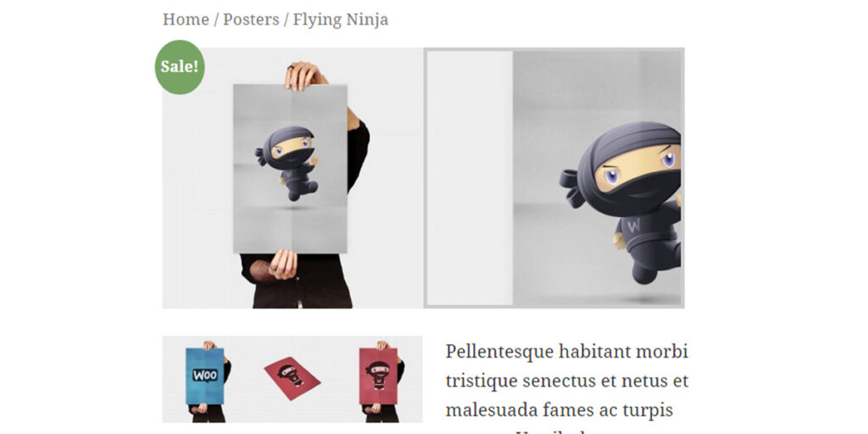
Task: Select the Flying Ninja breadcrumb text
Action: coord(341,19)
